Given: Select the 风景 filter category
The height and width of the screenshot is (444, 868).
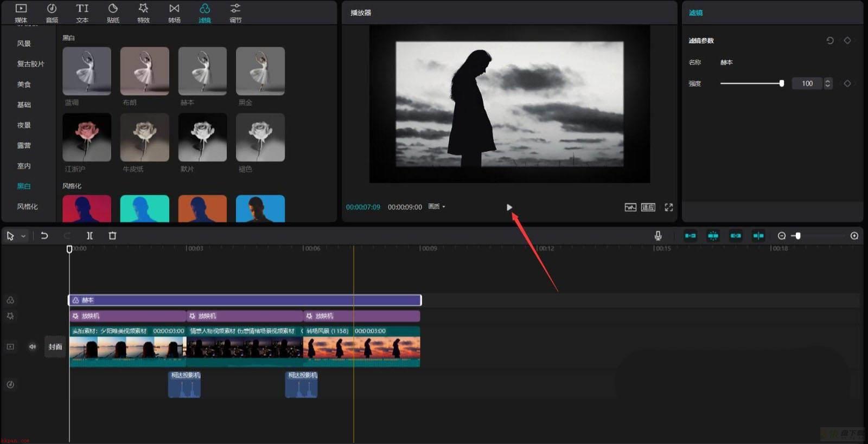Looking at the screenshot, I should tap(24, 43).
